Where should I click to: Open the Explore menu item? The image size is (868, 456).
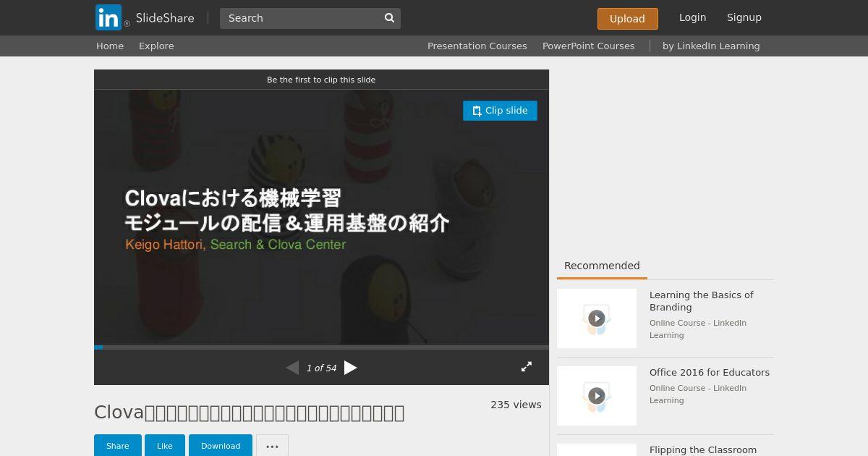click(156, 46)
